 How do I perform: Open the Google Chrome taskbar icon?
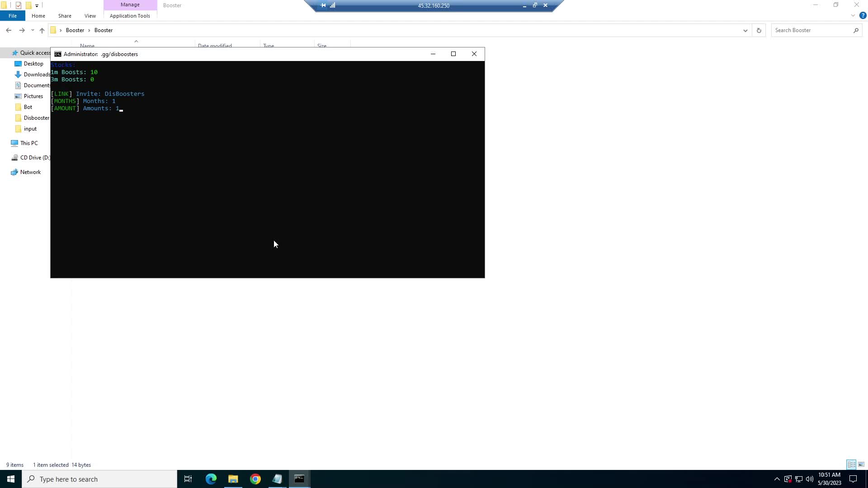pos(255,479)
